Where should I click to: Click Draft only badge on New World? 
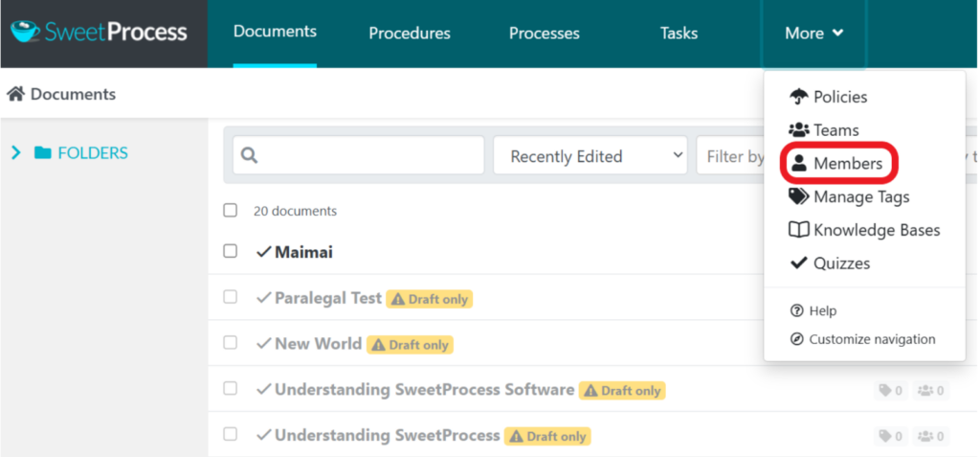(x=410, y=345)
